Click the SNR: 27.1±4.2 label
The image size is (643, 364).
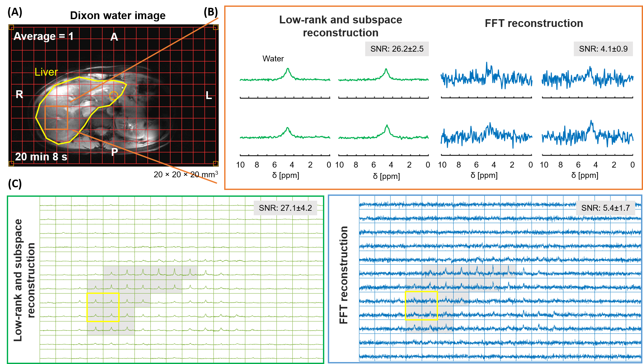(285, 208)
